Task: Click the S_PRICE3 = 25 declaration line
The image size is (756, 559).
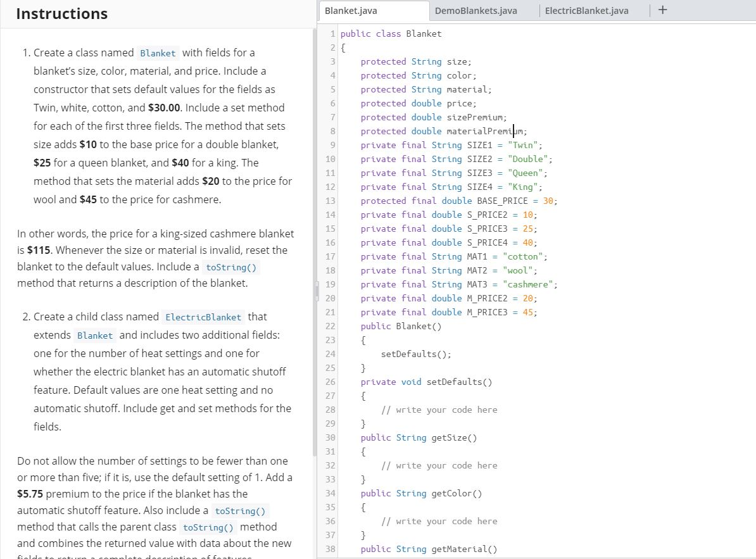Action: tap(448, 229)
